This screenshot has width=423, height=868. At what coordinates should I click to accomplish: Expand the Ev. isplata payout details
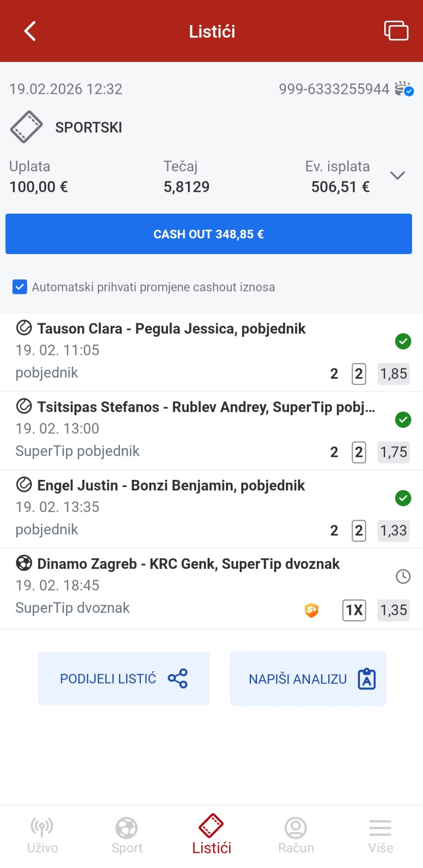[x=397, y=176]
